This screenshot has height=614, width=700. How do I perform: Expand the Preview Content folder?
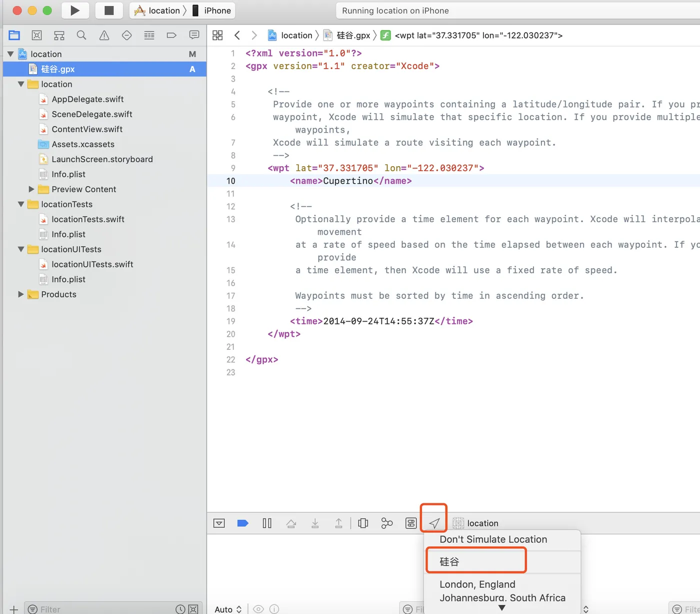pos(31,189)
